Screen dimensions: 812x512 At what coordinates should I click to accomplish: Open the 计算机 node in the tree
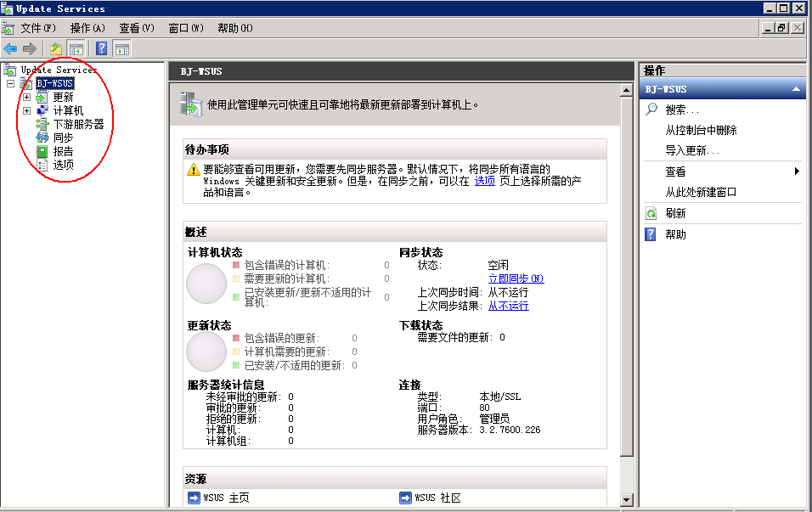click(68, 110)
